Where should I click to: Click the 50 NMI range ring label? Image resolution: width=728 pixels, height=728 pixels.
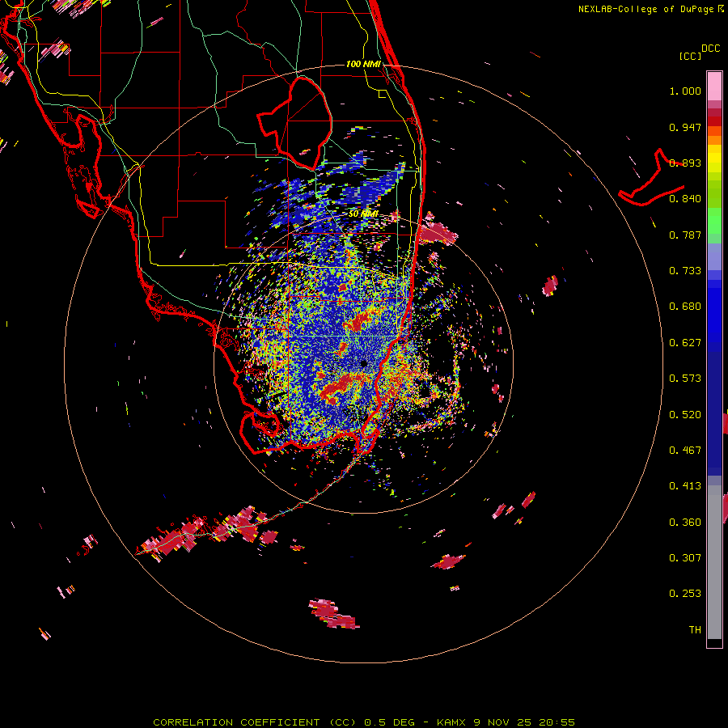(x=363, y=214)
